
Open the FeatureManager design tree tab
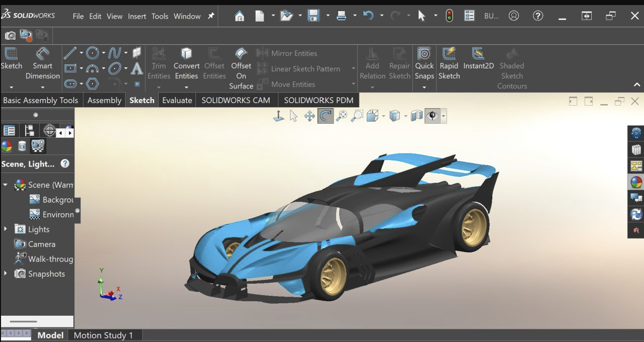(9, 131)
